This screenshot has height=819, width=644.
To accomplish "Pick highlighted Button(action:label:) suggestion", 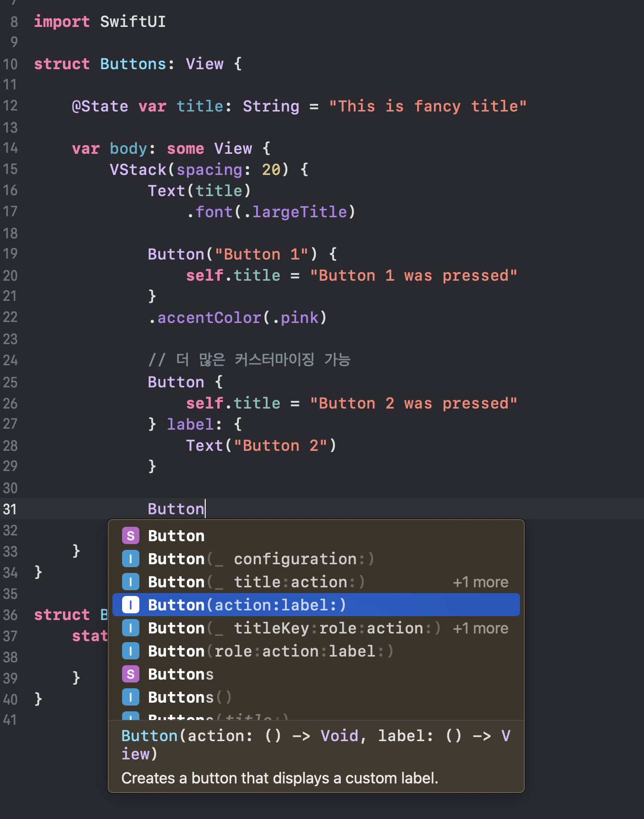I will pyautogui.click(x=316, y=605).
